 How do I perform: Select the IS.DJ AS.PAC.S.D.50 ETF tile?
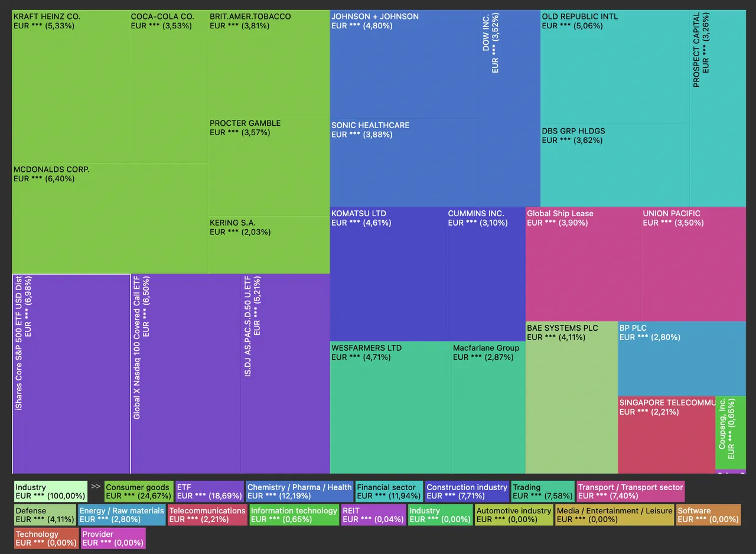(x=285, y=374)
